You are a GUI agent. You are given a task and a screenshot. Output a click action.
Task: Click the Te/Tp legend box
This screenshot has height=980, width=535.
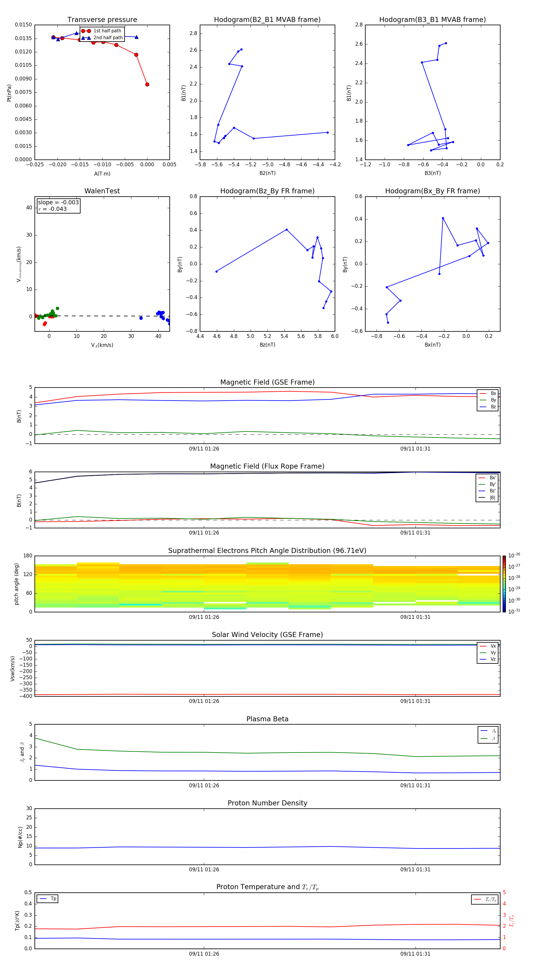(485, 899)
